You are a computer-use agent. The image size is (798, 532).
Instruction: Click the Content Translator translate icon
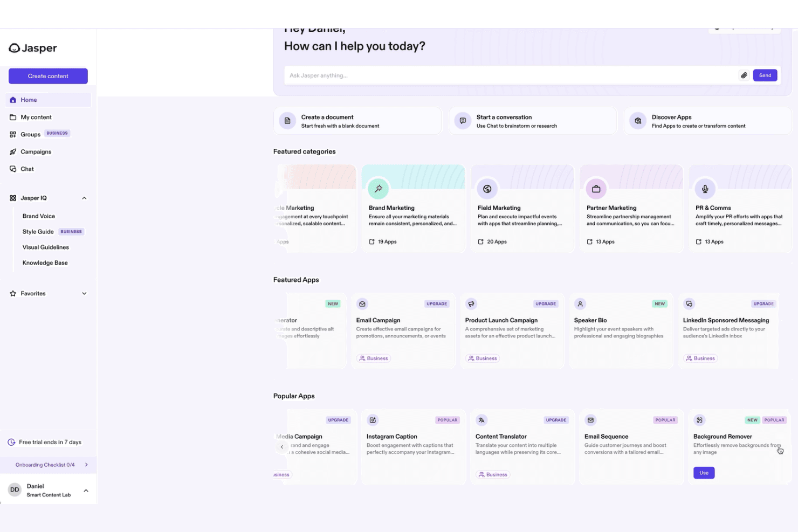(x=481, y=420)
